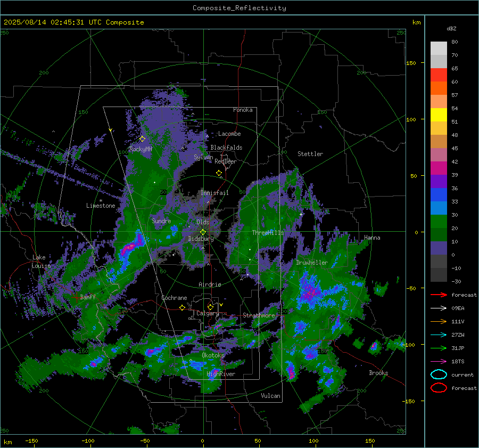479x448 pixels.
Task: Select the yellow diamond marker above Calgary
Action: point(210,307)
